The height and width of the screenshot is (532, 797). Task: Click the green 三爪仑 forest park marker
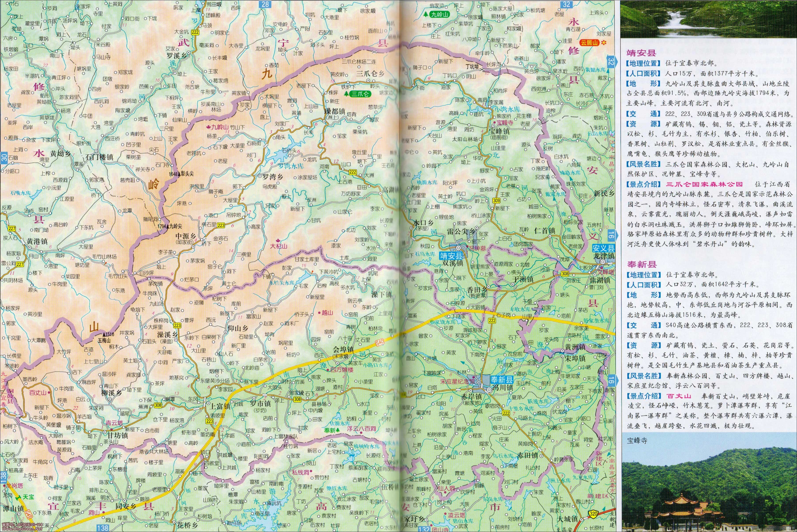click(x=357, y=94)
